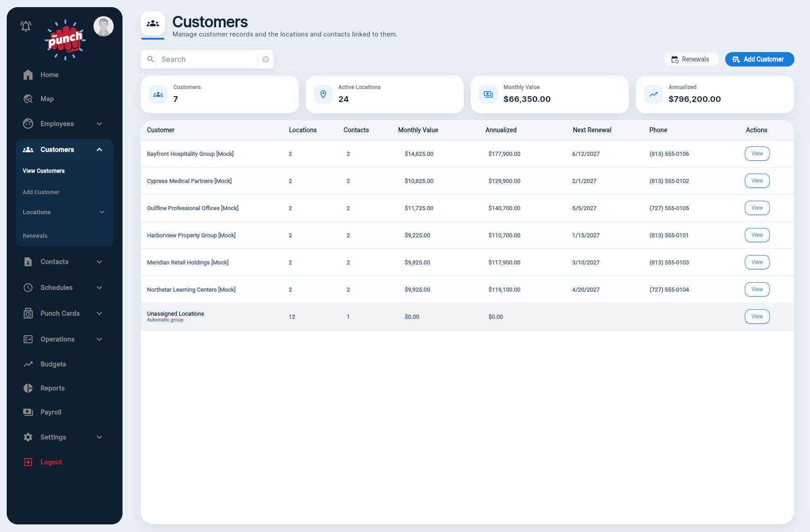Click the Add Customer button

point(759,59)
